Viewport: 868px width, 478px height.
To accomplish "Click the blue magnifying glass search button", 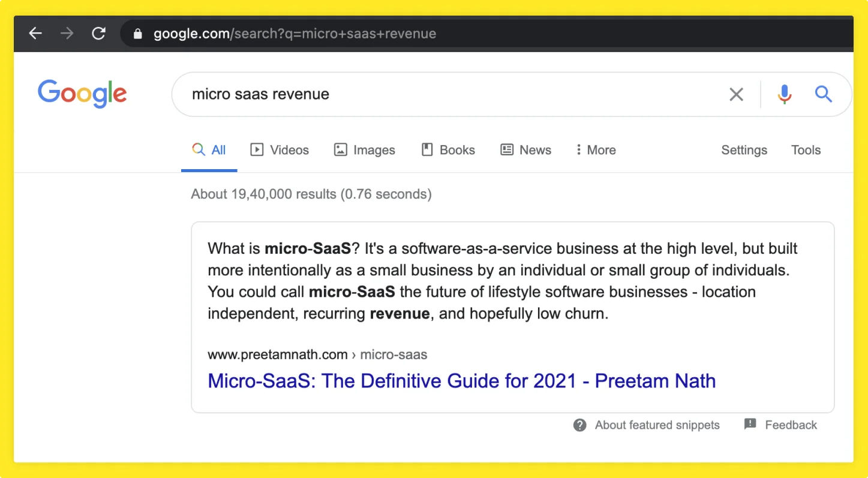I will coord(823,94).
